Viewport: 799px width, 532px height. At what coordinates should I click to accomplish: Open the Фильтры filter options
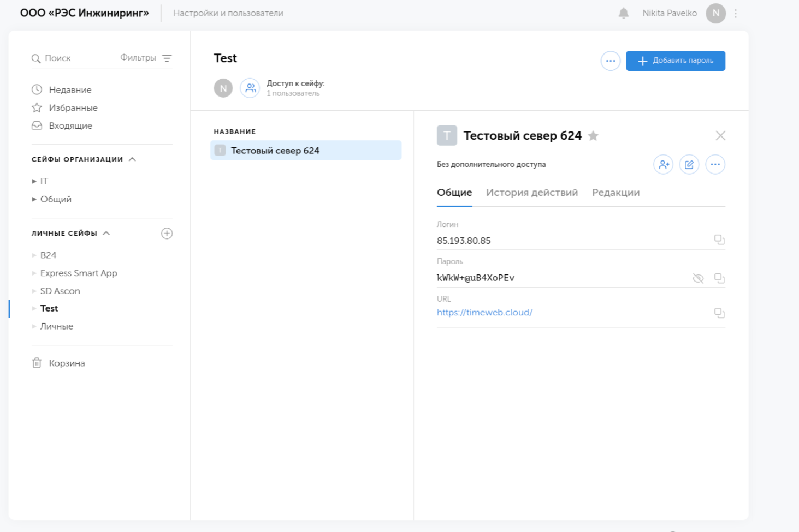tap(146, 58)
